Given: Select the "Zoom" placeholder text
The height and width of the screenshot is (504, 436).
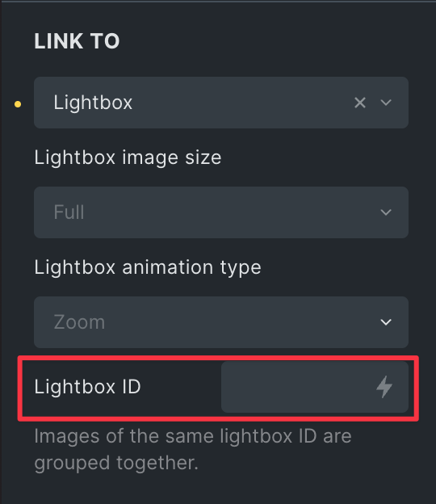Looking at the screenshot, I should [x=79, y=322].
